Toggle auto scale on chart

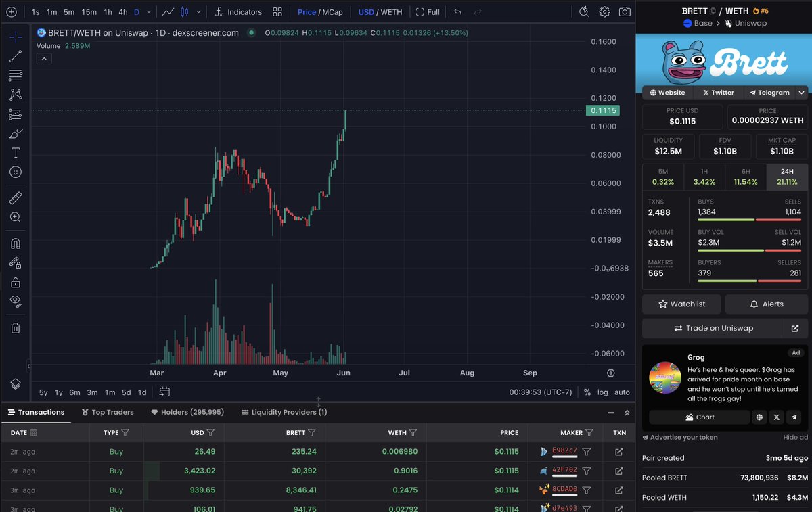click(622, 392)
